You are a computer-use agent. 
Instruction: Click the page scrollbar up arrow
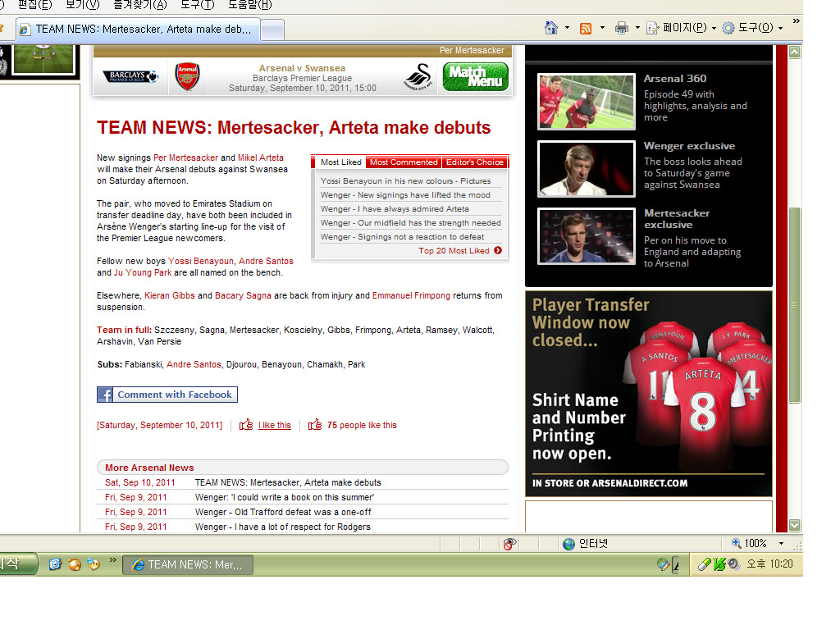click(794, 52)
